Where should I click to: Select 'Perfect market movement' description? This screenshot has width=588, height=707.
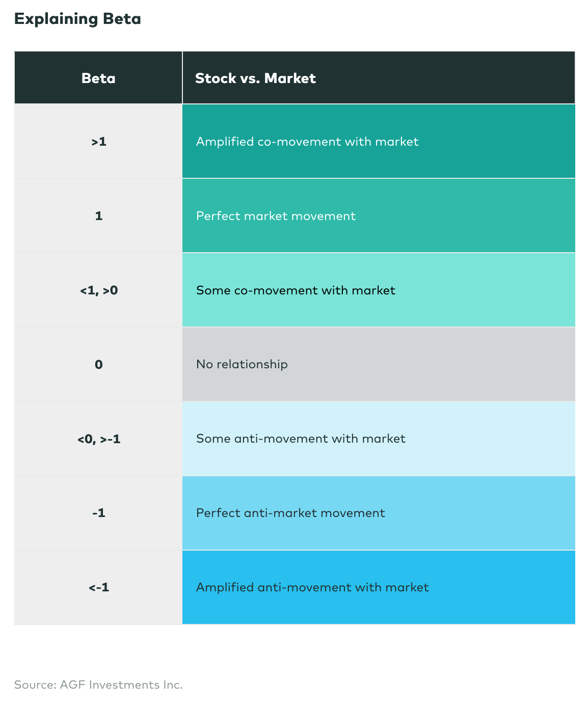(276, 216)
